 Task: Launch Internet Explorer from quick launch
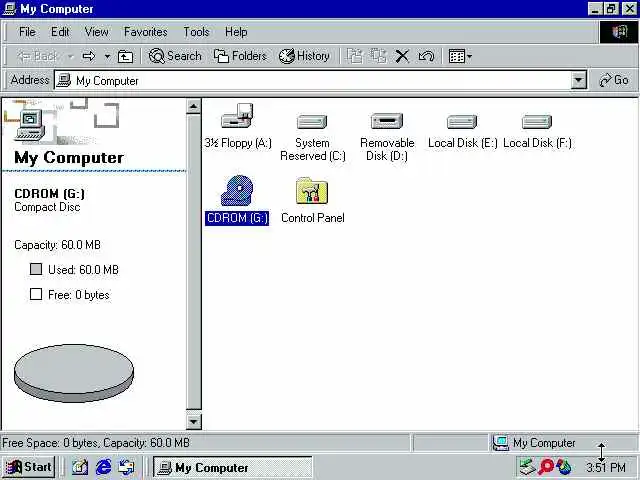pos(103,467)
